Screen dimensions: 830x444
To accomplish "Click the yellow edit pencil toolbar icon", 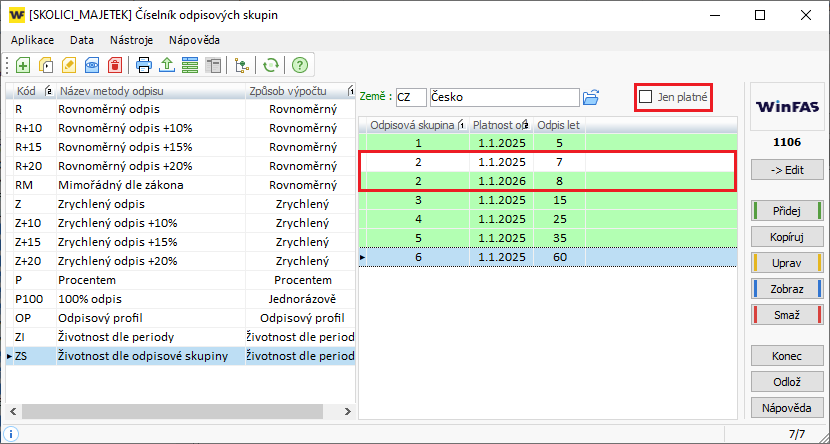I will pyautogui.click(x=69, y=65).
